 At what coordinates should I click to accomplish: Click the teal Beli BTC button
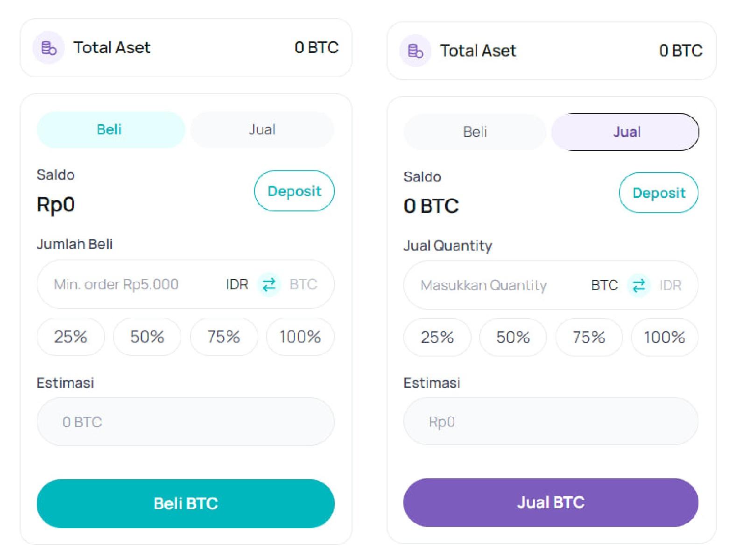pyautogui.click(x=185, y=503)
